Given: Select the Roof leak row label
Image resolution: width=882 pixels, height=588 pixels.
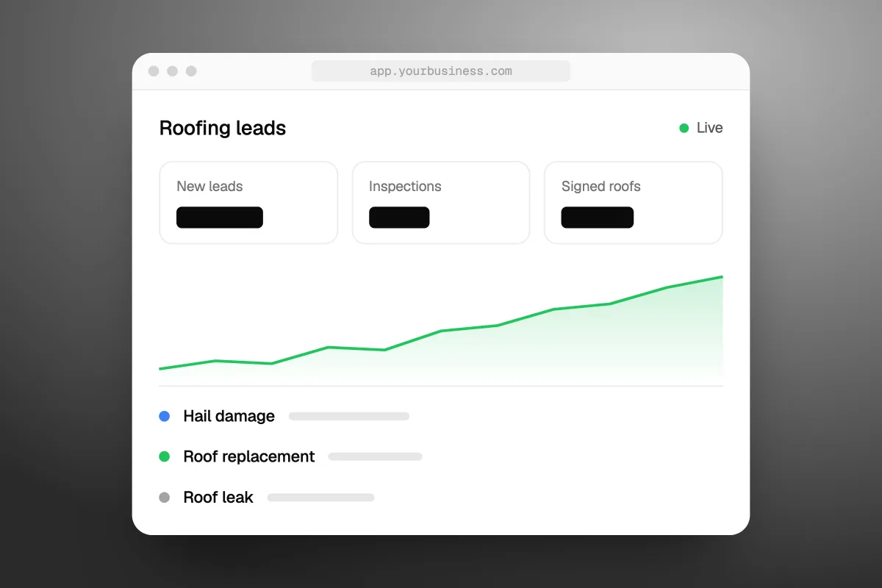Looking at the screenshot, I should [218, 498].
